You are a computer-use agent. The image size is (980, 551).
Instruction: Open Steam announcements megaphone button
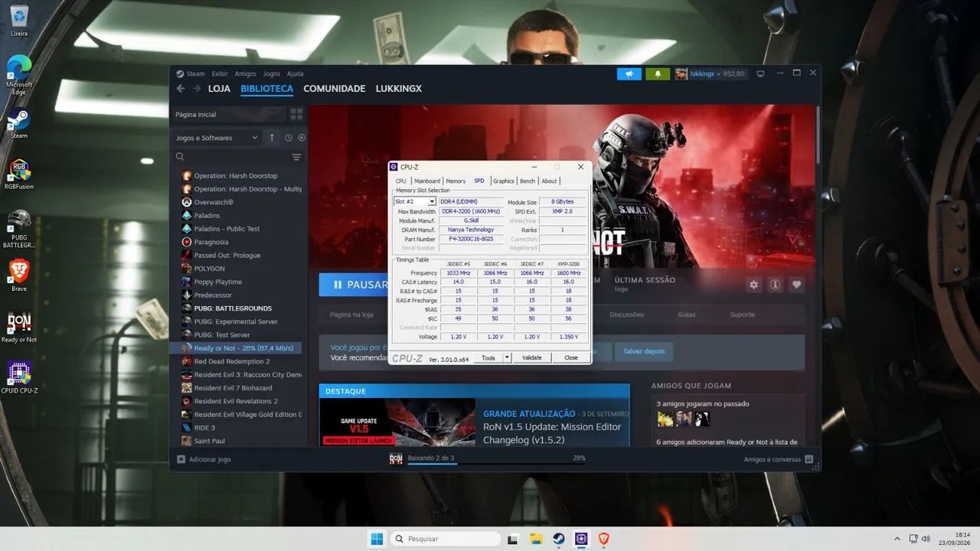pos(629,74)
